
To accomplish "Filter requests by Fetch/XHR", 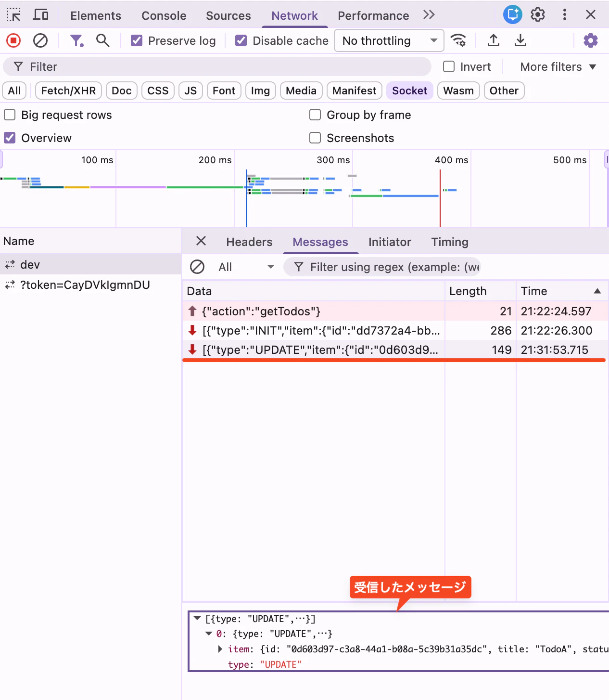I will pos(68,91).
